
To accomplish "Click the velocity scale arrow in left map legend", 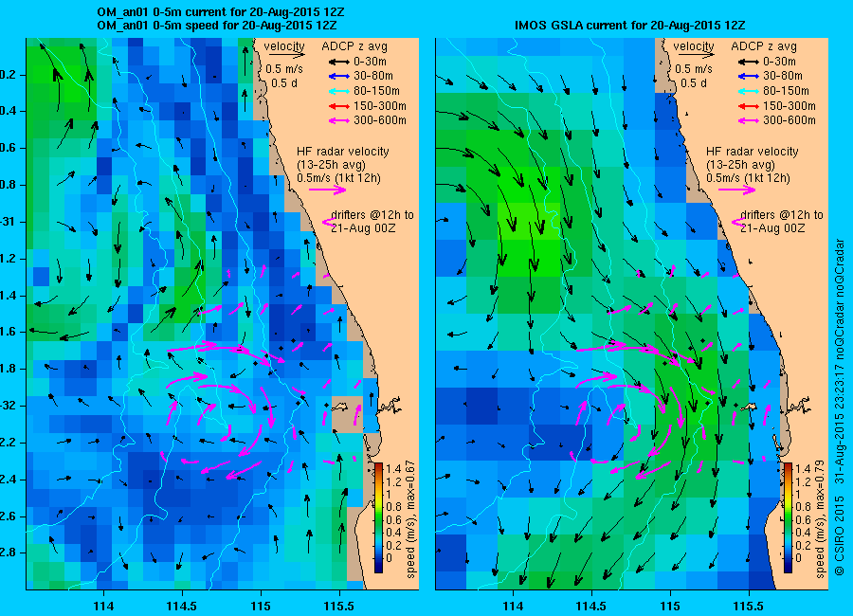I will [x=286, y=55].
